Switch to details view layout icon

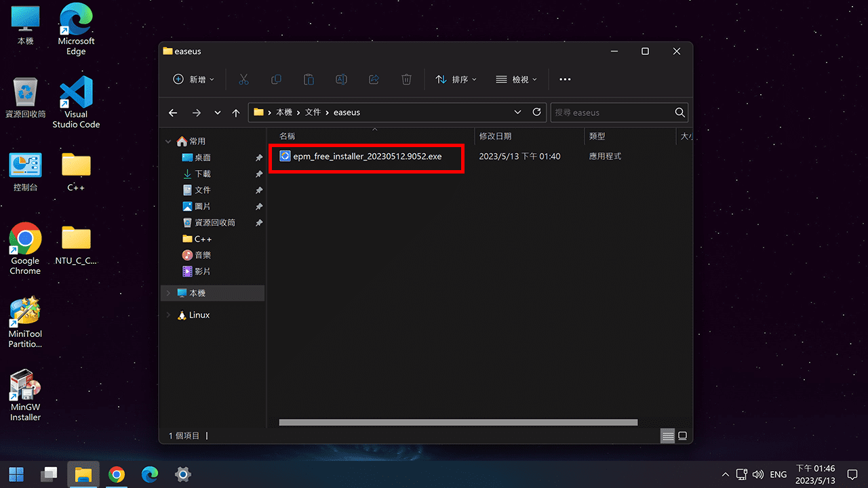667,436
